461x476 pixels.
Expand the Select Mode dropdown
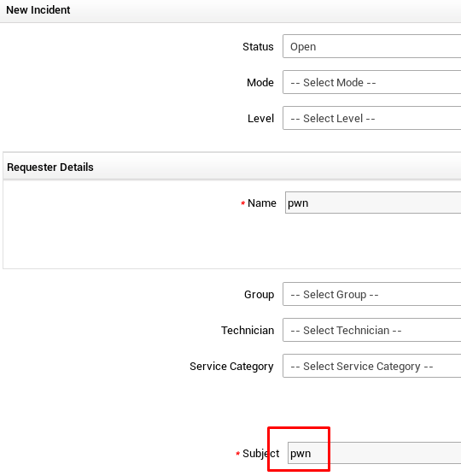pos(372,82)
